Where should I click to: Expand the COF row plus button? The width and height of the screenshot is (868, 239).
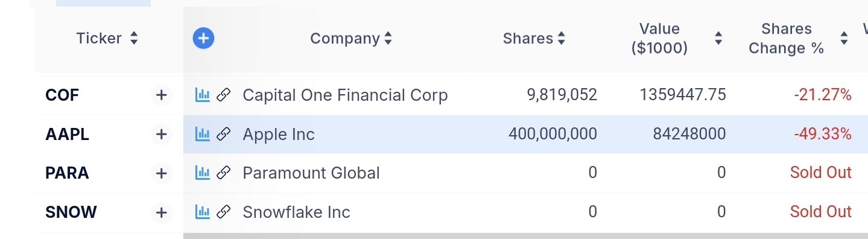pos(161,95)
